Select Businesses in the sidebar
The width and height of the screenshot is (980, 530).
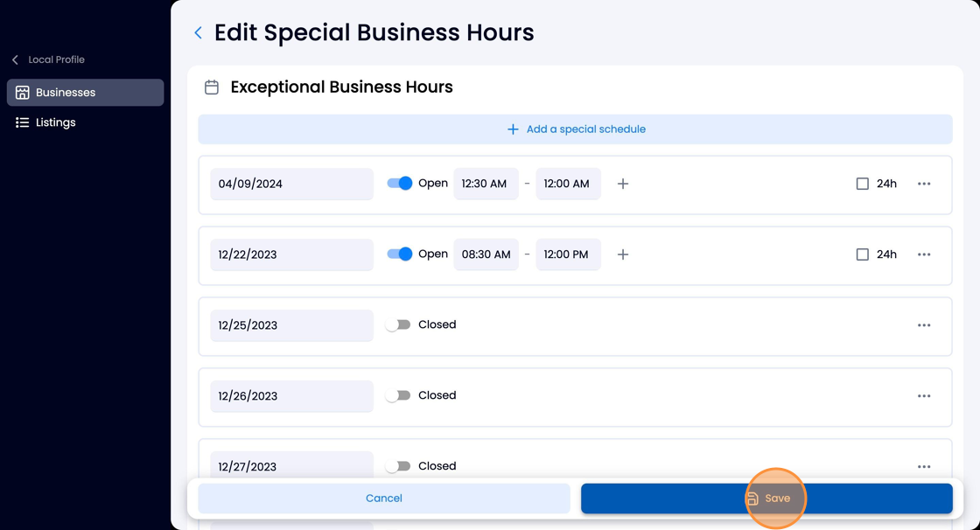[x=86, y=93]
